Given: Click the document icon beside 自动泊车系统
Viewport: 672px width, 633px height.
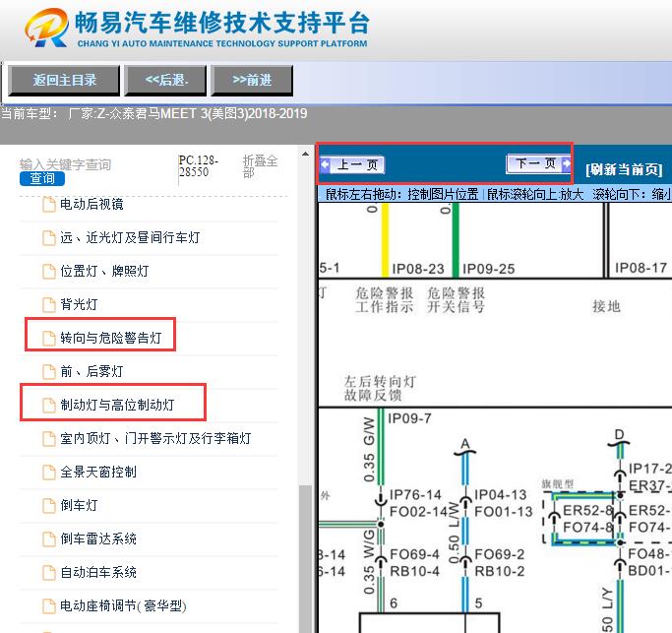Looking at the screenshot, I should [x=49, y=572].
